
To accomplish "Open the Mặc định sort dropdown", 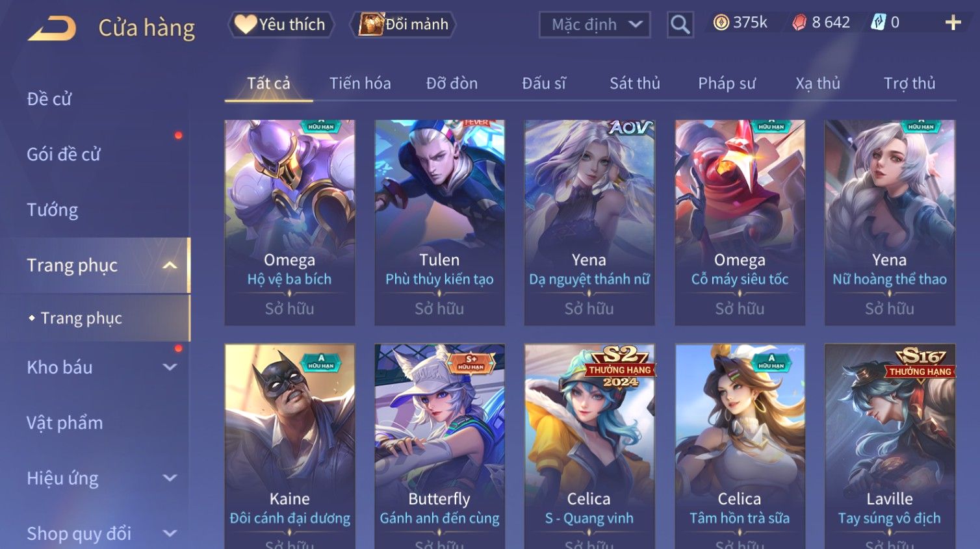I will (595, 25).
